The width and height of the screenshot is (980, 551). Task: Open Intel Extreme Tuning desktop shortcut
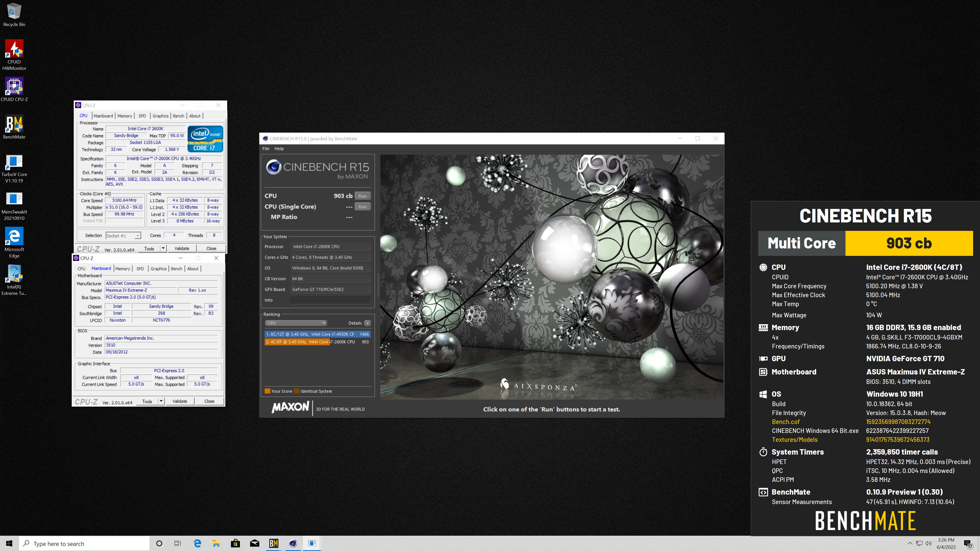click(14, 280)
